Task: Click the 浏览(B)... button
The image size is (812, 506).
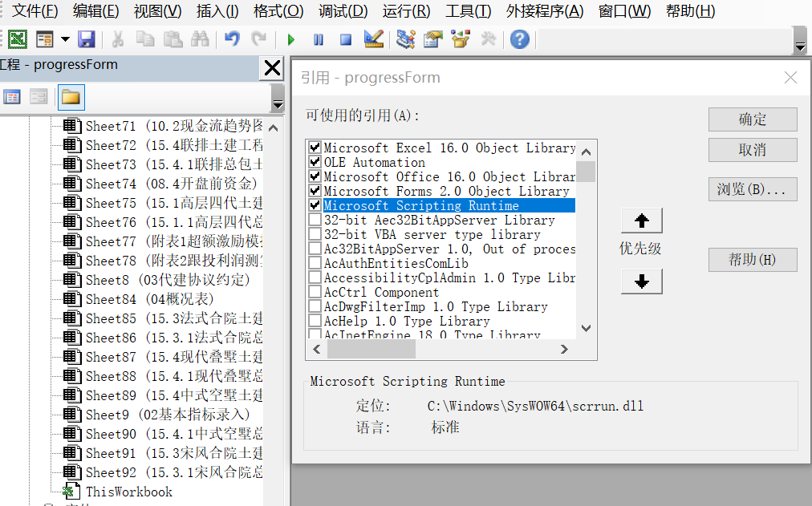Action: pos(753,189)
